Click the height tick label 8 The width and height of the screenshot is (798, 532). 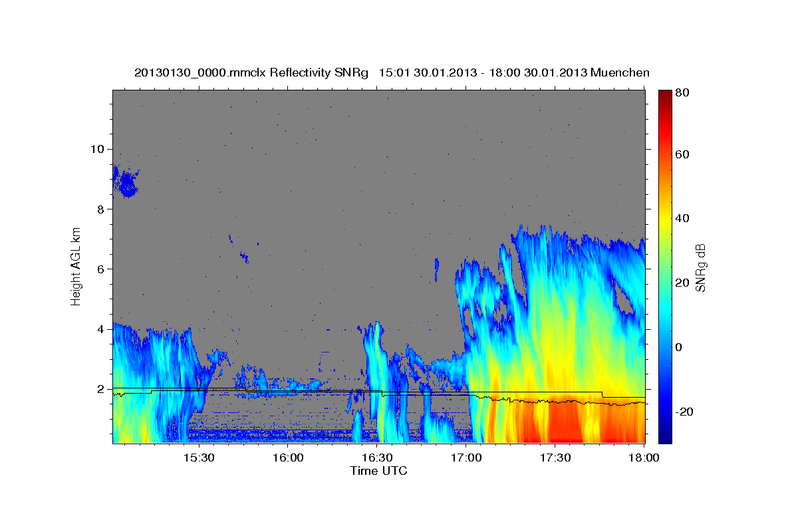tap(100, 209)
